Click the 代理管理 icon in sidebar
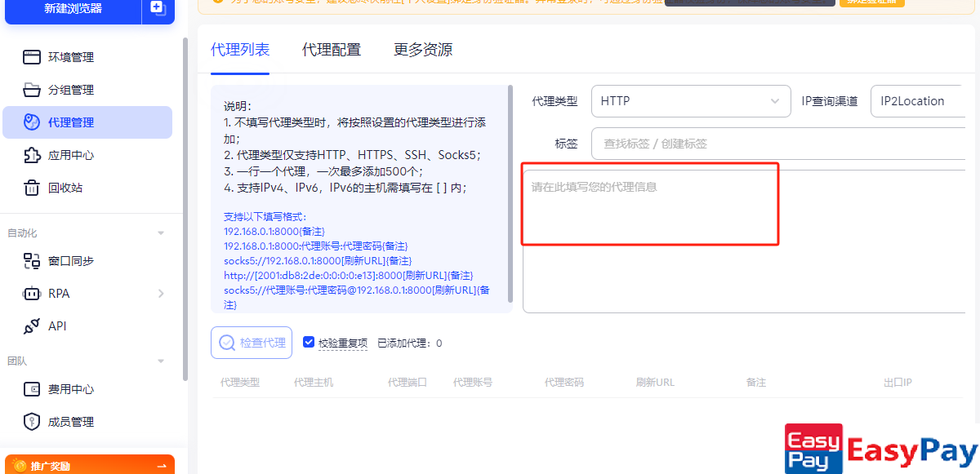The width and height of the screenshot is (980, 474). pos(32,122)
